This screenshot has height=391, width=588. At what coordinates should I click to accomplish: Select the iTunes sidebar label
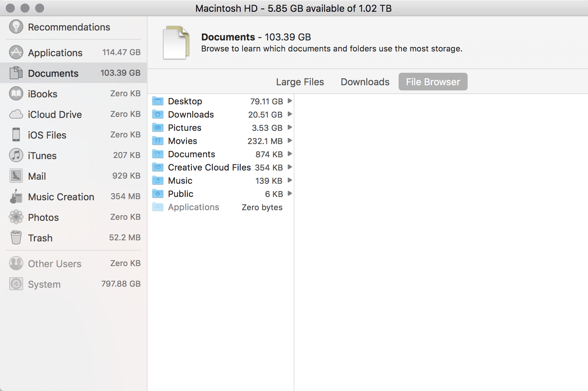click(x=42, y=156)
